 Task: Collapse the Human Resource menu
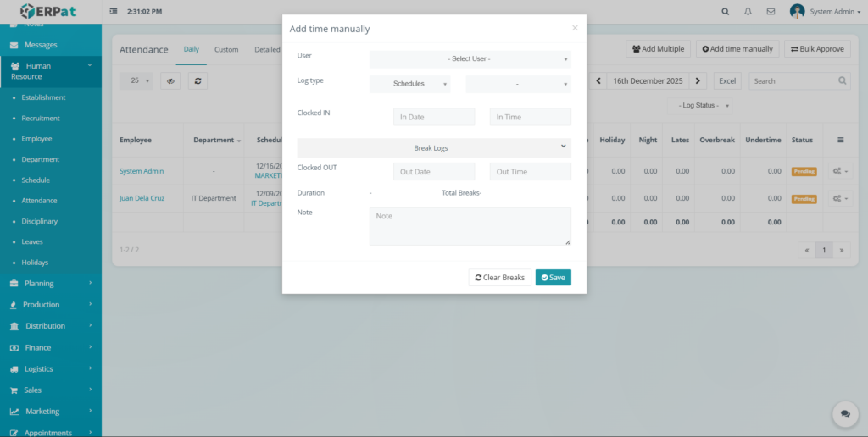pos(50,71)
